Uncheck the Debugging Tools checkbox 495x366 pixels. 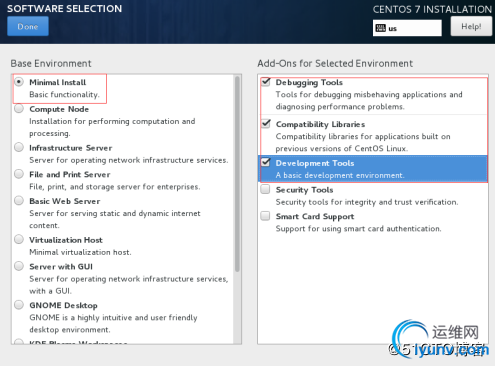(266, 82)
